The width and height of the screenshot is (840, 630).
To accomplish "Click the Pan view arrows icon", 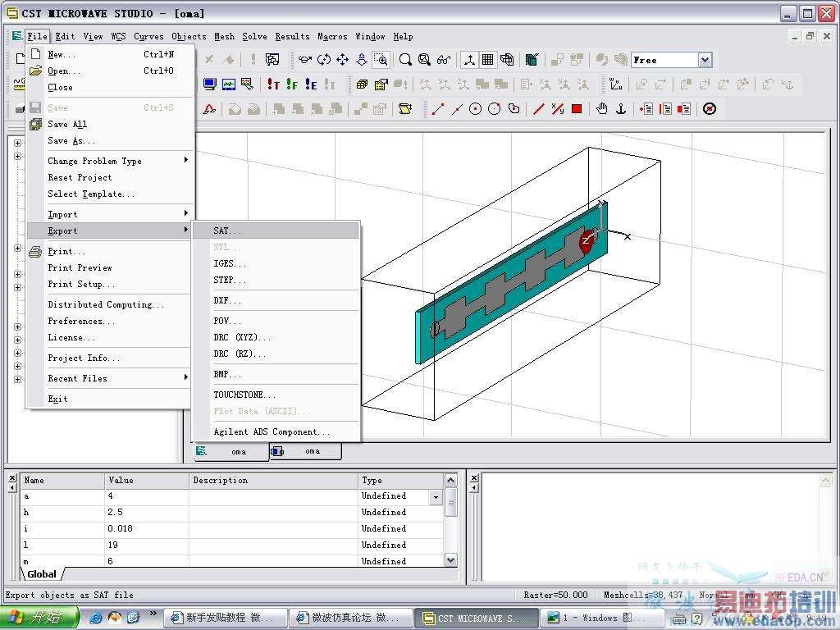I will point(342,60).
